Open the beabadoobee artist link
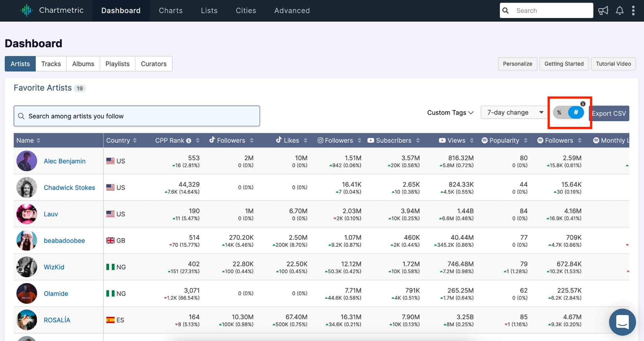644x341 pixels. [64, 241]
